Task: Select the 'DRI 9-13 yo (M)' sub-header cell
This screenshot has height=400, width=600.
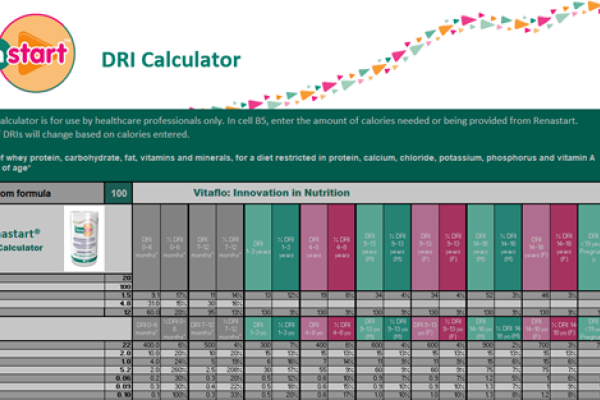Action: tap(370, 328)
